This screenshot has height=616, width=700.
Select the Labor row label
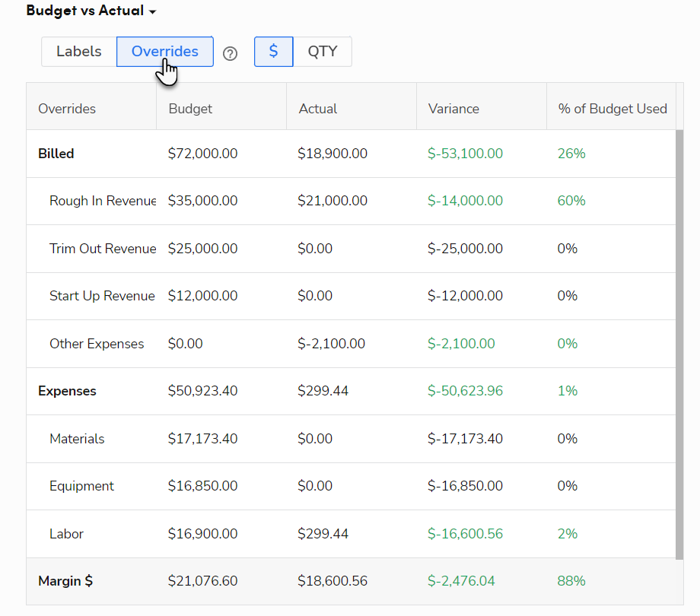(x=66, y=533)
